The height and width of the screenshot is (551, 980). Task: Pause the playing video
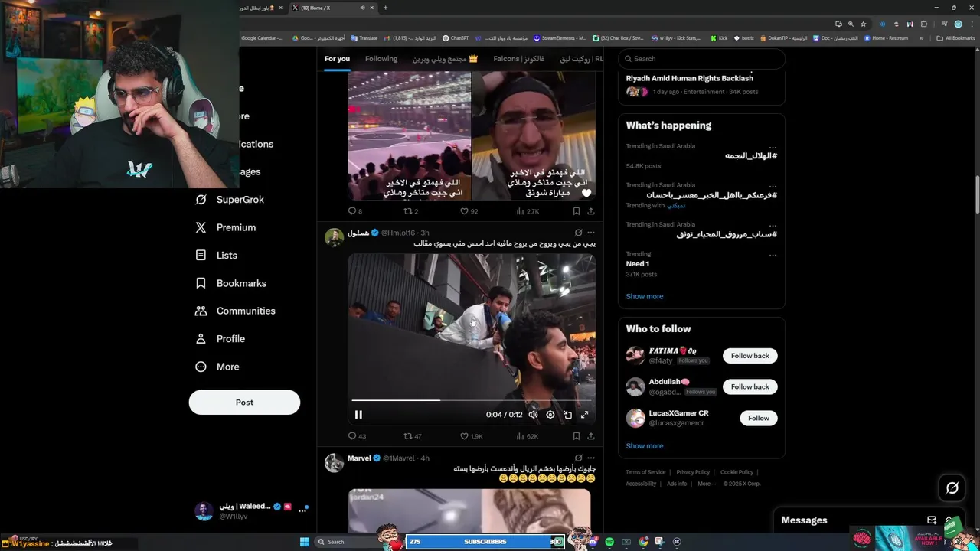tap(358, 415)
